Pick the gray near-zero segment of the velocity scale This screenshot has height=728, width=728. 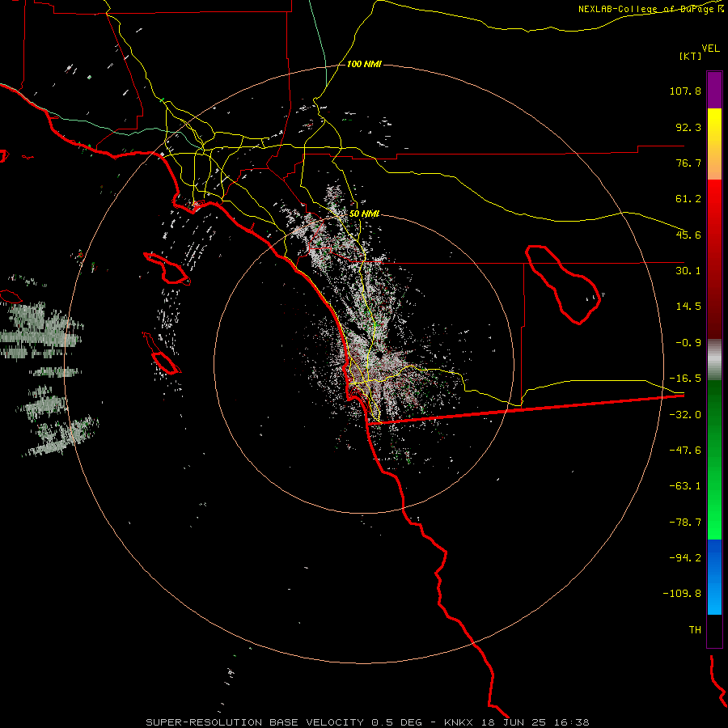tap(714, 360)
